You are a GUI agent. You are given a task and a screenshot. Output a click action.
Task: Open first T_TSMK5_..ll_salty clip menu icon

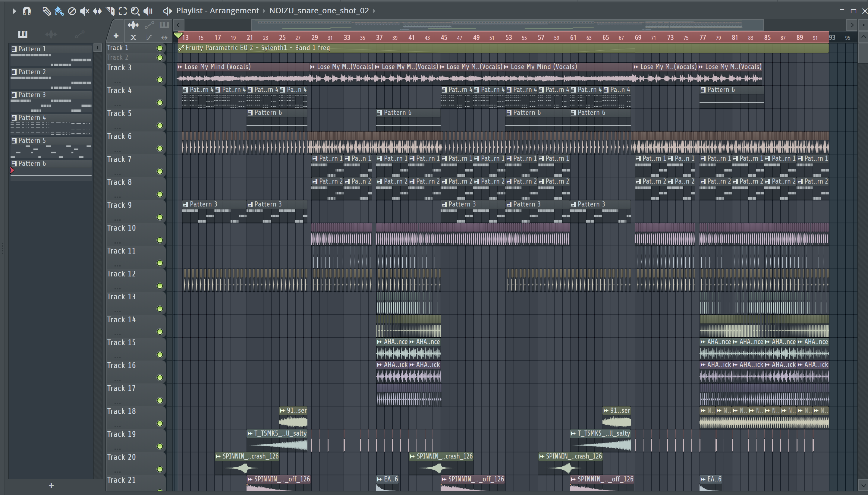[x=250, y=434]
